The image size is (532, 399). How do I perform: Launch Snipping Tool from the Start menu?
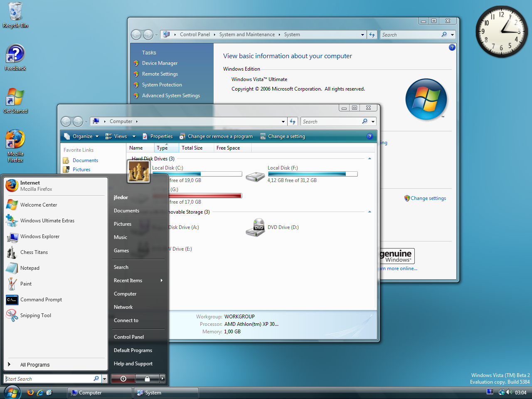pos(56,315)
